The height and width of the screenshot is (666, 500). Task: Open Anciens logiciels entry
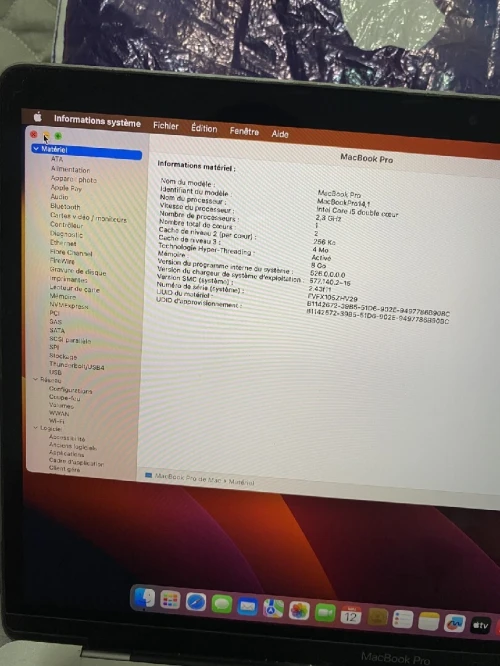coord(73,446)
